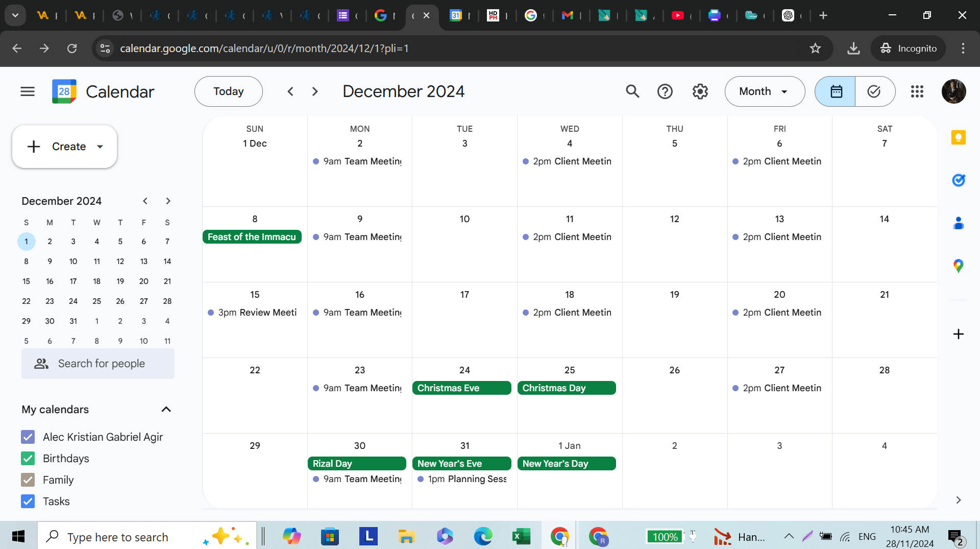Open 2pm Client Meeting on Dec 4
Image resolution: width=980 pixels, height=549 pixels.
coord(567,161)
